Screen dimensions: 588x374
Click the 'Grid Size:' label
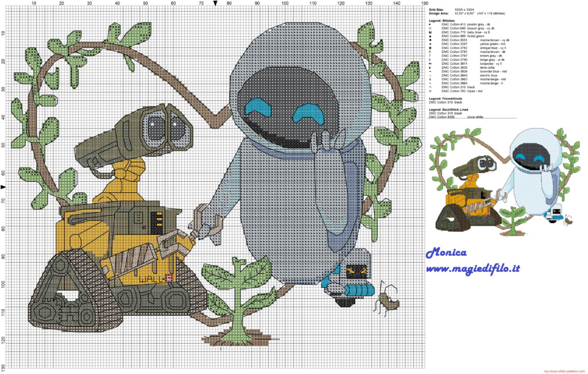pyautogui.click(x=436, y=10)
